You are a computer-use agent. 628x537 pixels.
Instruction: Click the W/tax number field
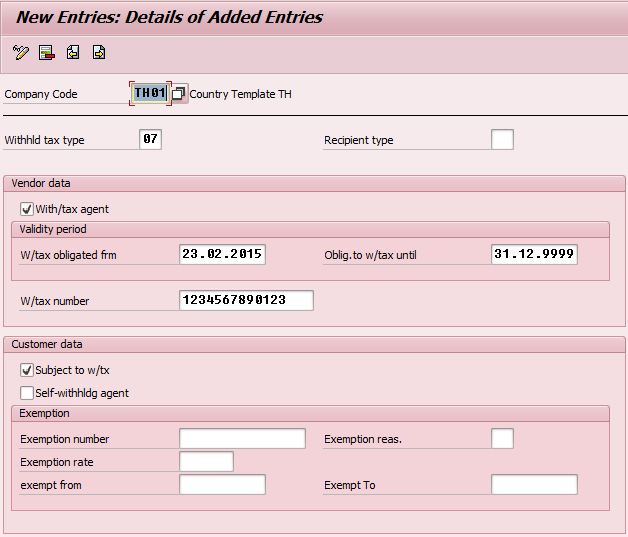point(246,300)
